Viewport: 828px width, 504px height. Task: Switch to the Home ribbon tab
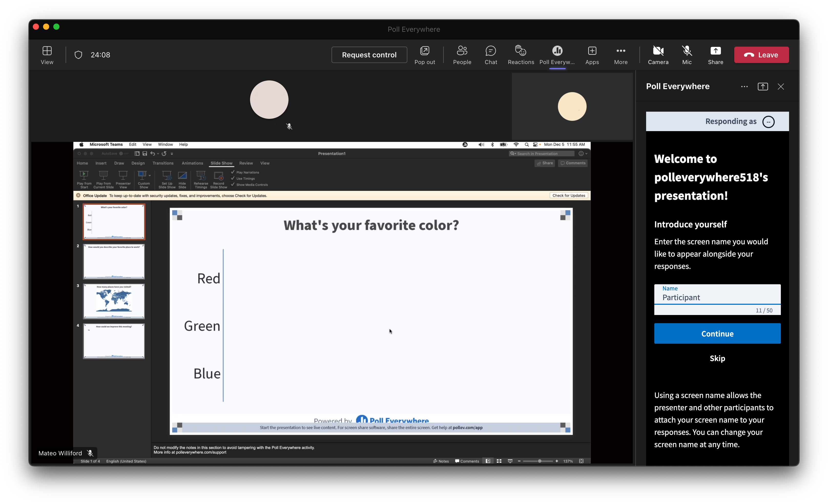82,163
